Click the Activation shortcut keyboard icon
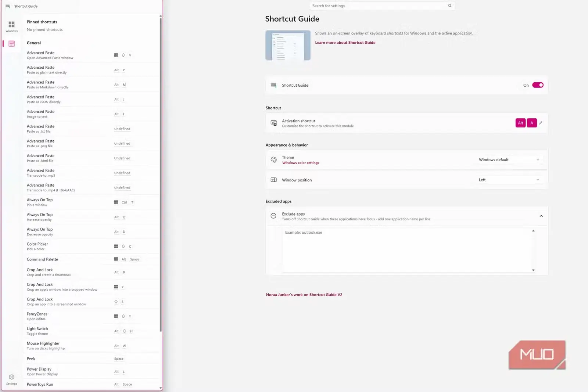 273,123
